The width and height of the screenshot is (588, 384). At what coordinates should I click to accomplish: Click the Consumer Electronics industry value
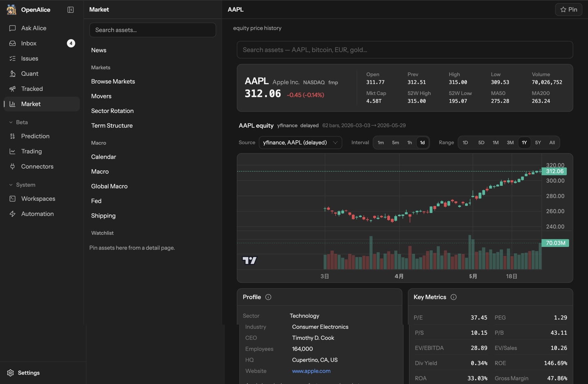[x=320, y=327]
